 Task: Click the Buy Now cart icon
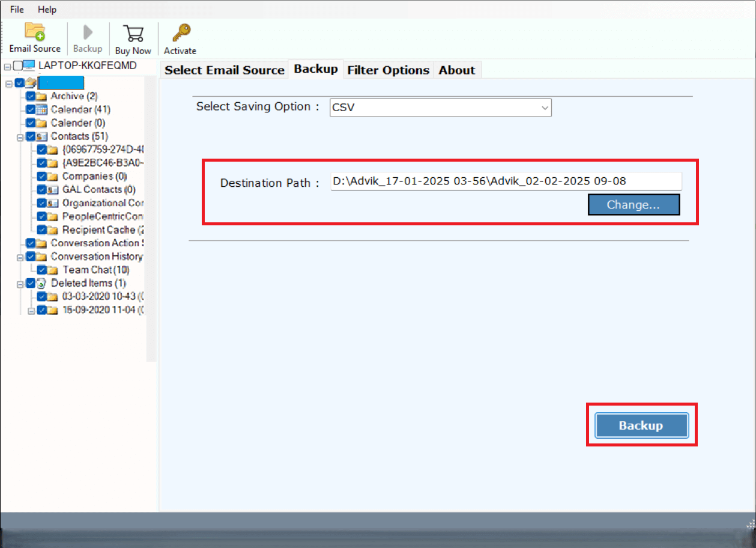133,34
